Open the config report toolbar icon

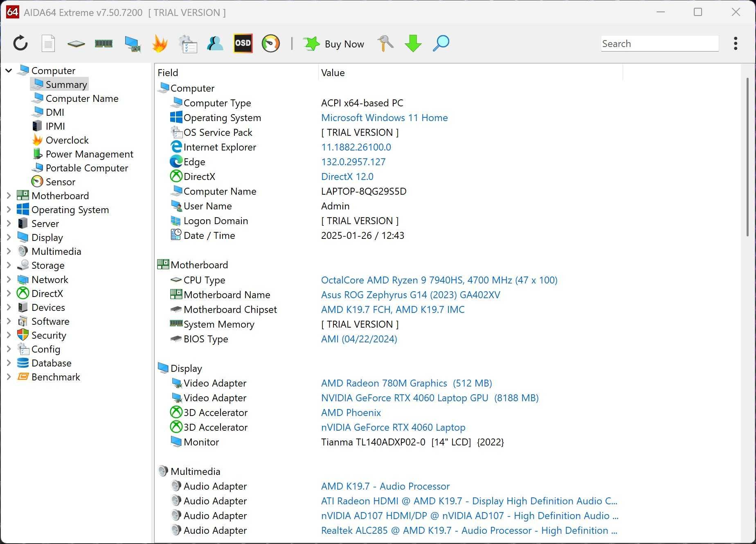point(188,44)
